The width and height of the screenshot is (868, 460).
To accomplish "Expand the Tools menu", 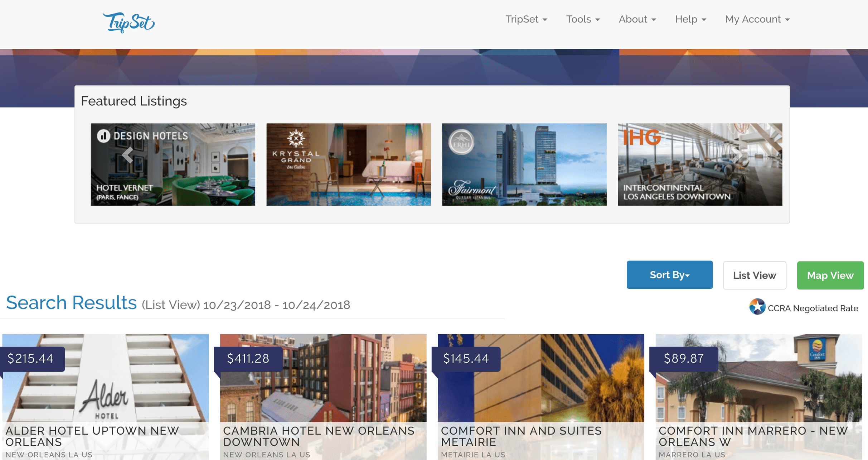I will pos(583,19).
